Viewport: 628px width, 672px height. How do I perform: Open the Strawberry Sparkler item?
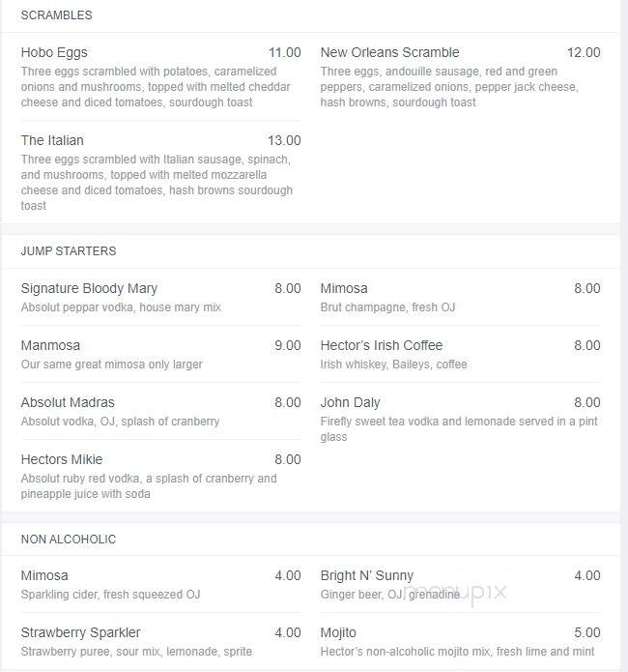pyautogui.click(x=80, y=632)
